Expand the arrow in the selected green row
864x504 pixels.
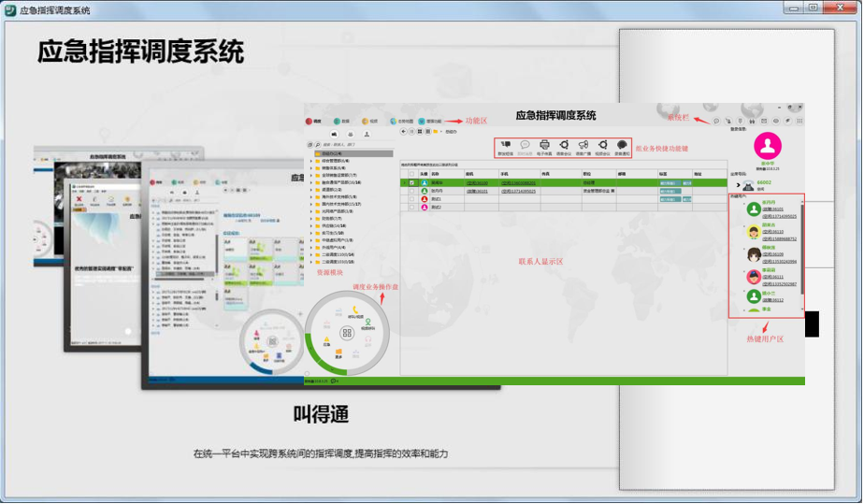tap(405, 182)
